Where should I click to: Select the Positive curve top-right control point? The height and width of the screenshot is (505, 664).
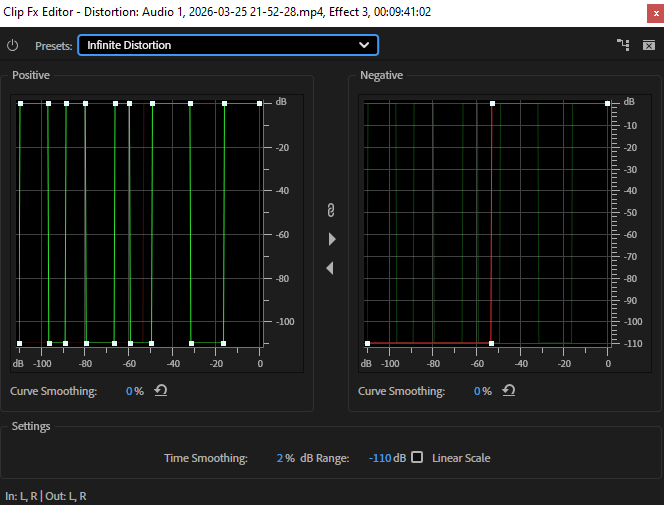(259, 103)
